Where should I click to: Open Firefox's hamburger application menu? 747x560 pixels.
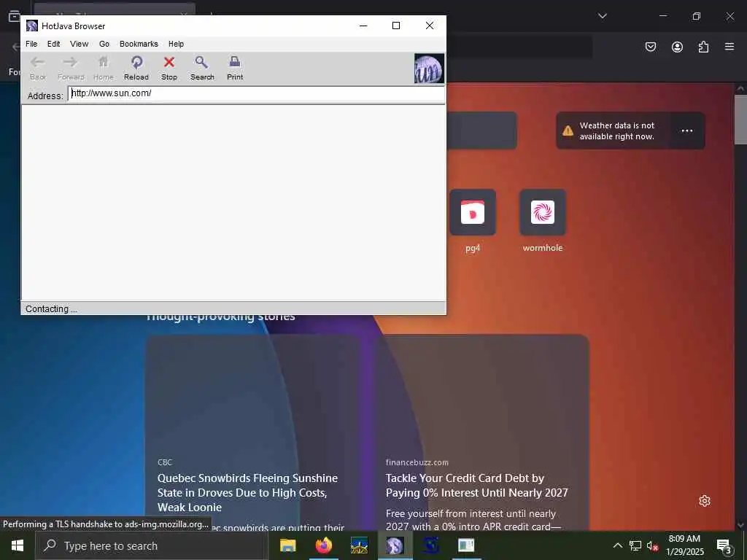pos(729,47)
